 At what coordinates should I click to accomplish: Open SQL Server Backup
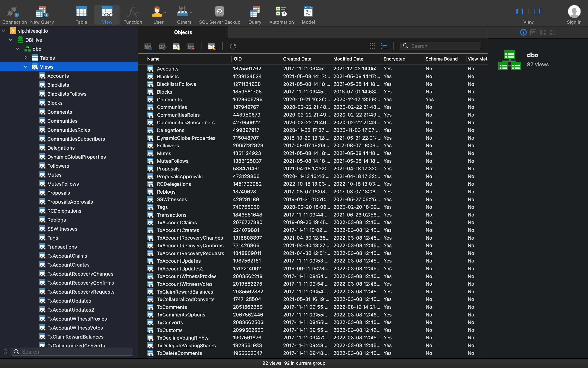tap(219, 15)
